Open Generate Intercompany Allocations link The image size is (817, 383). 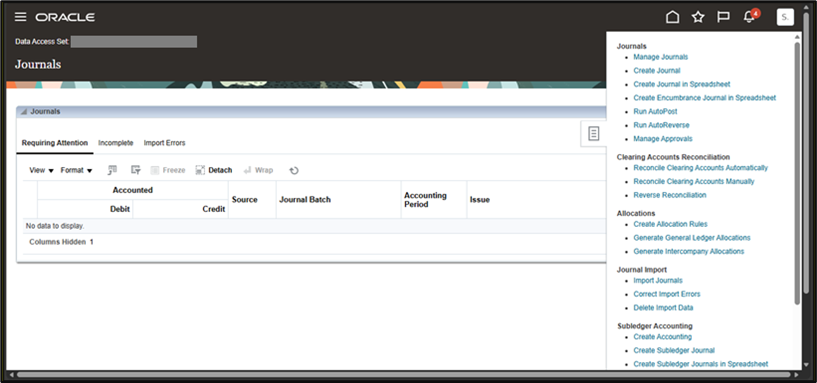pos(688,251)
